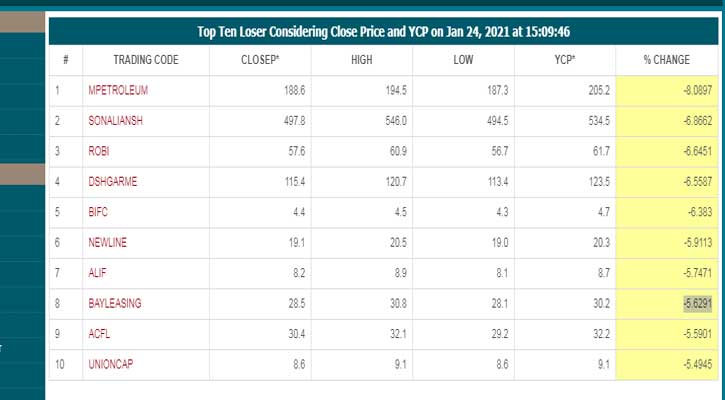Screen dimensions: 725x400
Task: Open the ACFL trading code
Action: coord(98,333)
